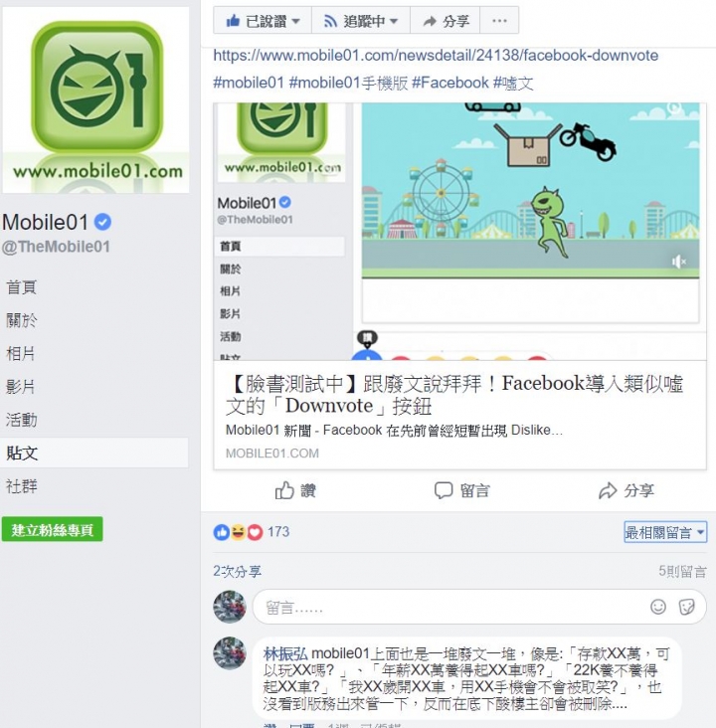Click the reaction emoji icons beside 173
This screenshot has width=716, height=728.
(239, 532)
